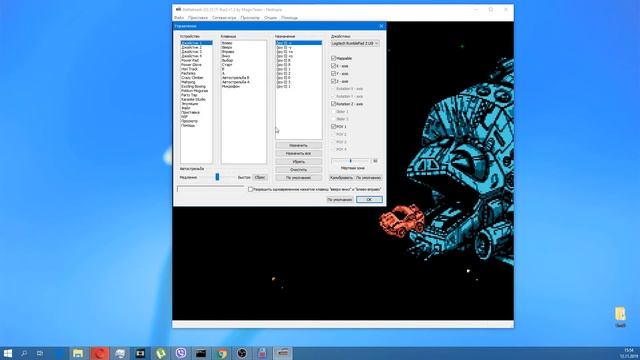Click По умолчанию beside the OK button

click(x=340, y=200)
